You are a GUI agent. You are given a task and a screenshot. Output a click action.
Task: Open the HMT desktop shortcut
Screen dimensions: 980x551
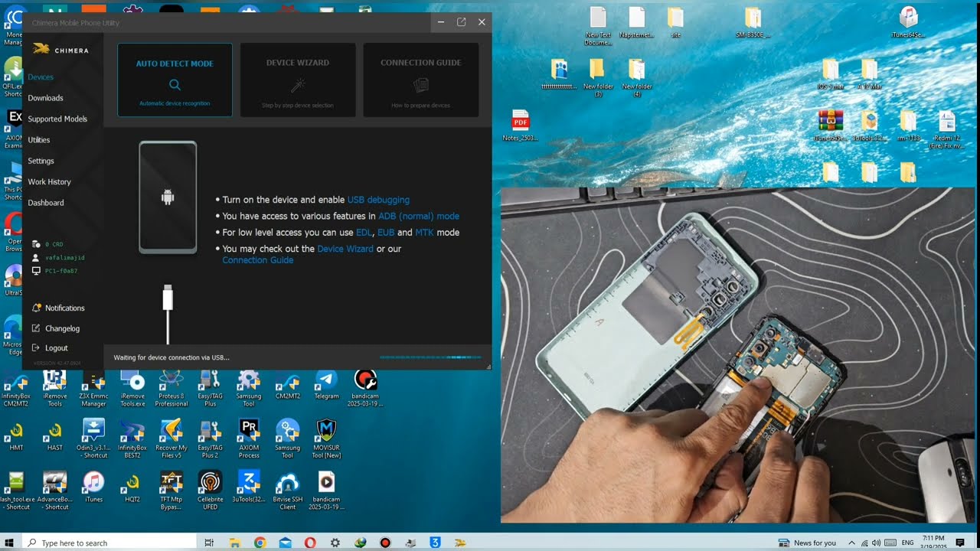point(16,435)
